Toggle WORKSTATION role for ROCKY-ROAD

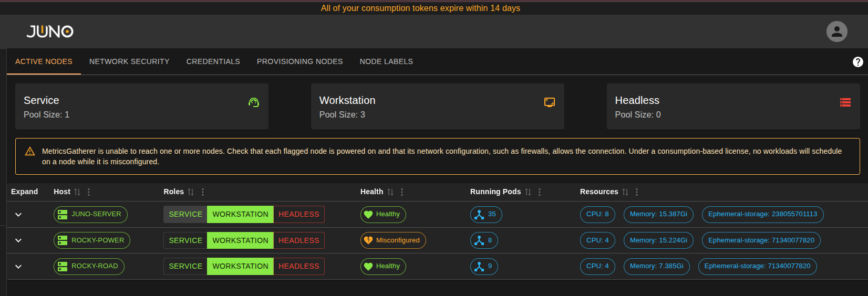tap(240, 266)
